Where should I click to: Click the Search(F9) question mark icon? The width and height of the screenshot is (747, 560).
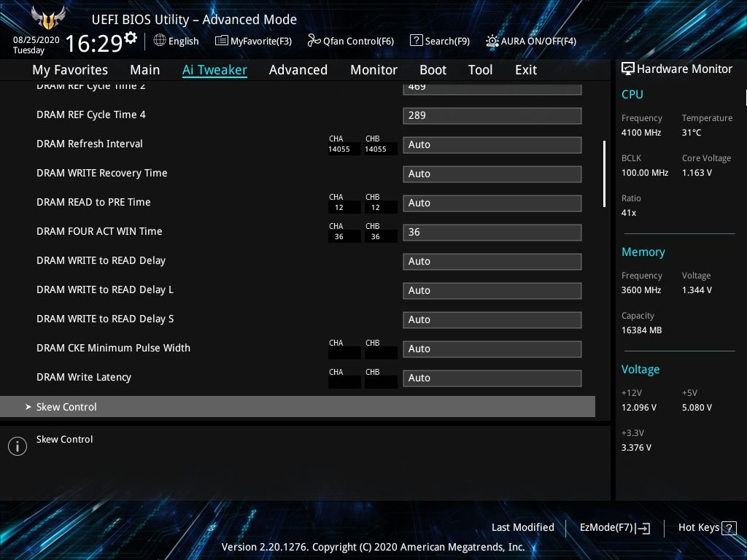click(x=416, y=41)
